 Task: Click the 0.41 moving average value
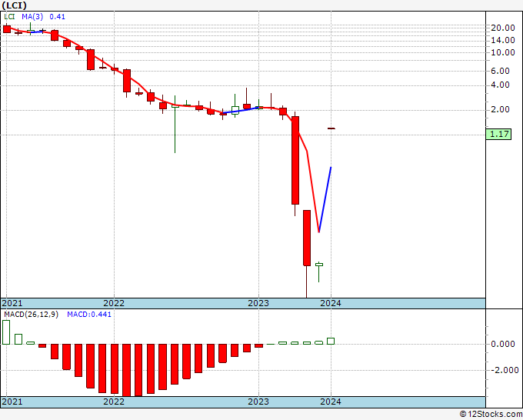tap(58, 17)
